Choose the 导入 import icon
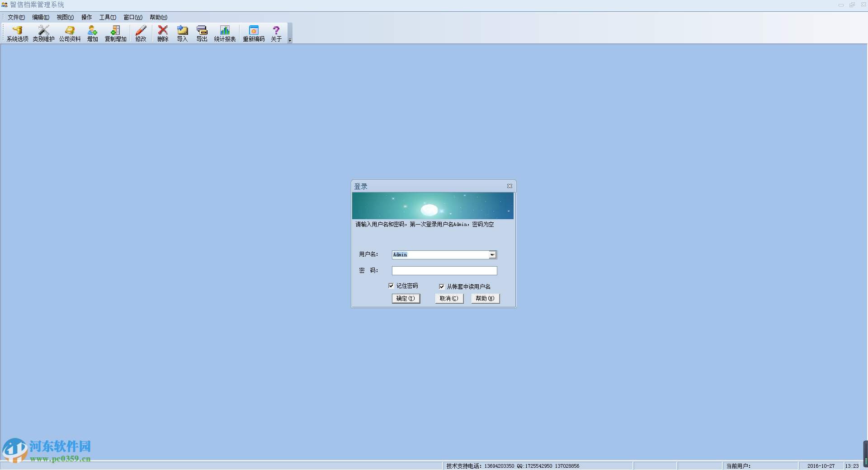868x470 pixels. pos(182,33)
